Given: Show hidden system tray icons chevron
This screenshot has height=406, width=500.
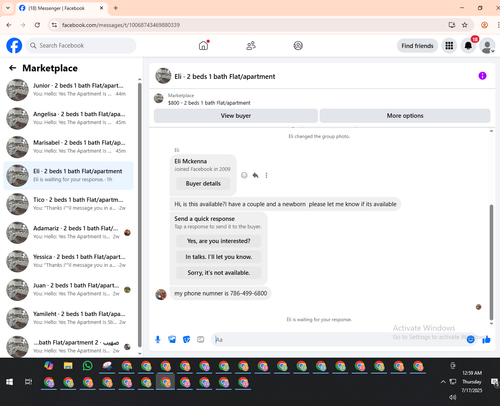Looking at the screenshot, I should pyautogui.click(x=443, y=382).
